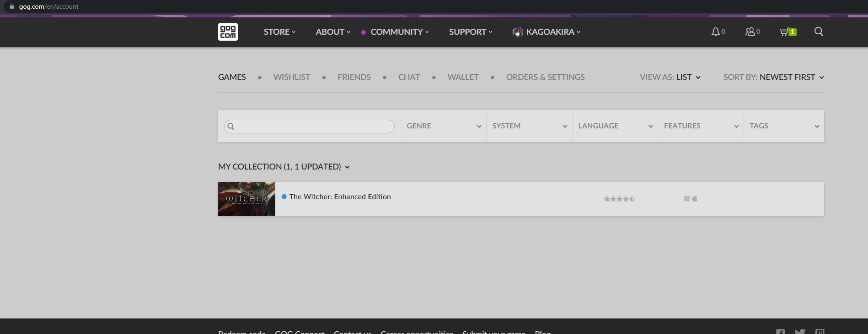868x334 pixels.
Task: Click the blue update dot beside Witcher
Action: (x=284, y=196)
